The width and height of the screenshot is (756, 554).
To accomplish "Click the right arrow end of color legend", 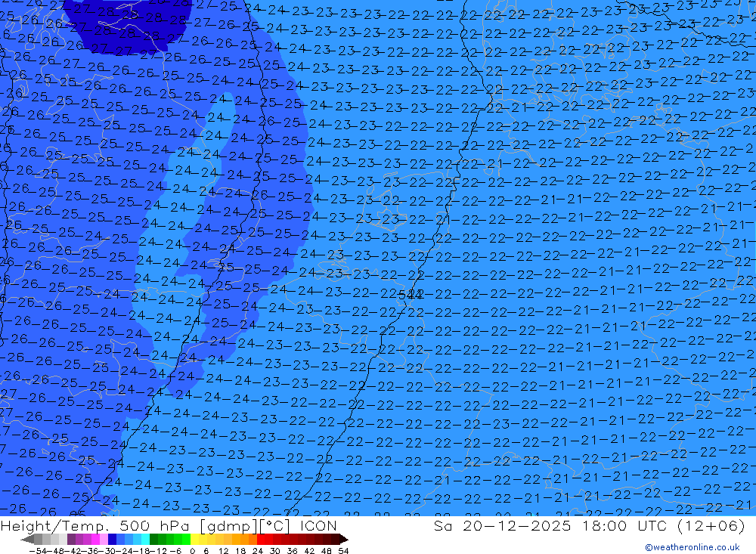I will (344, 539).
